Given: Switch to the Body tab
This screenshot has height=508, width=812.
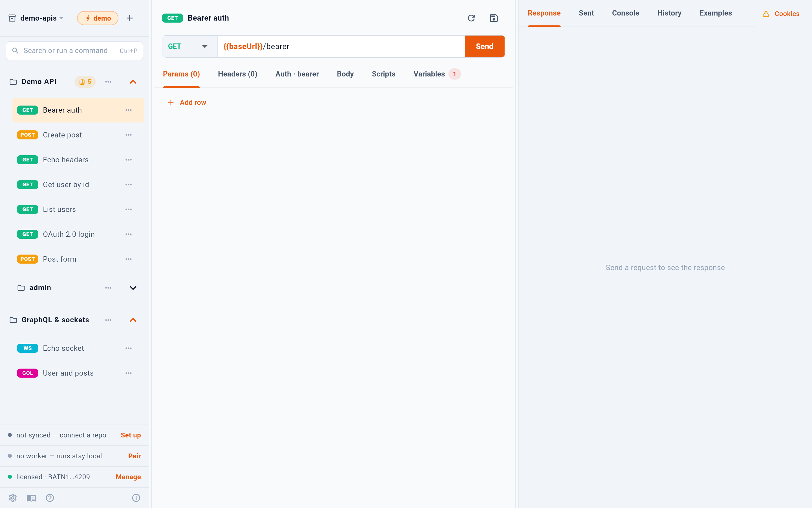Looking at the screenshot, I should [x=345, y=74].
